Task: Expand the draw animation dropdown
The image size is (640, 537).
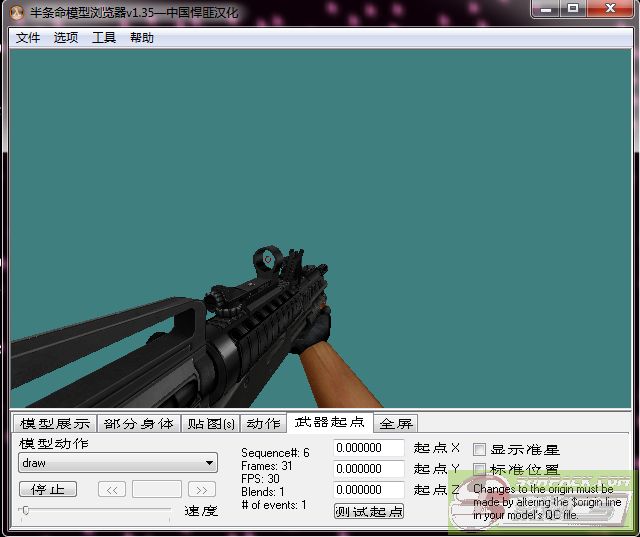Action: pyautogui.click(x=118, y=463)
